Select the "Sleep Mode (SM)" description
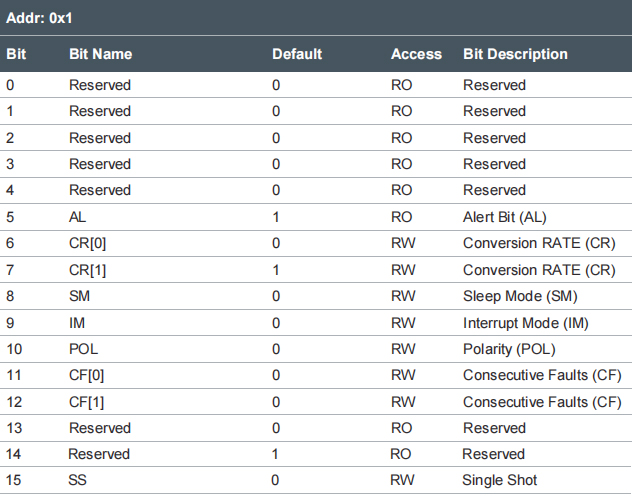Viewport: 632px width, 500px height. coord(520,296)
